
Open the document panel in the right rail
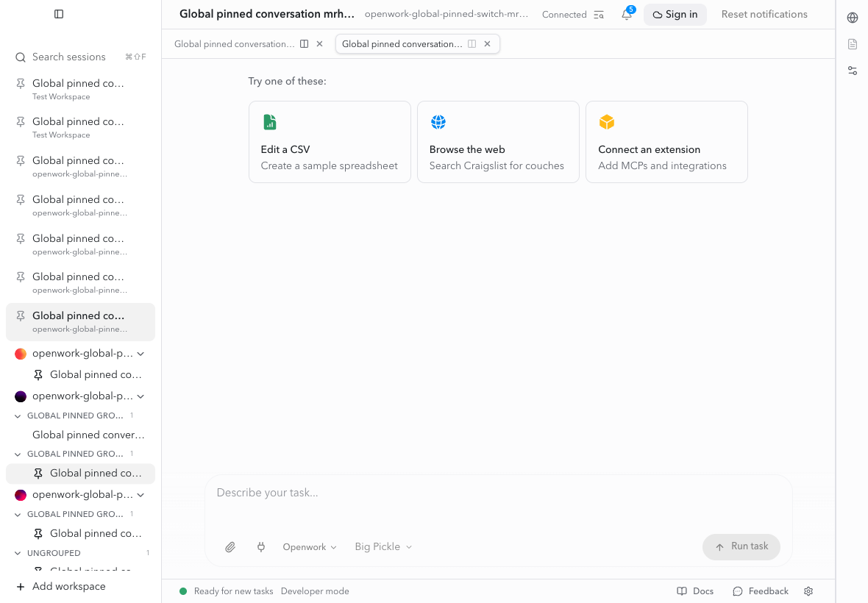pos(853,44)
